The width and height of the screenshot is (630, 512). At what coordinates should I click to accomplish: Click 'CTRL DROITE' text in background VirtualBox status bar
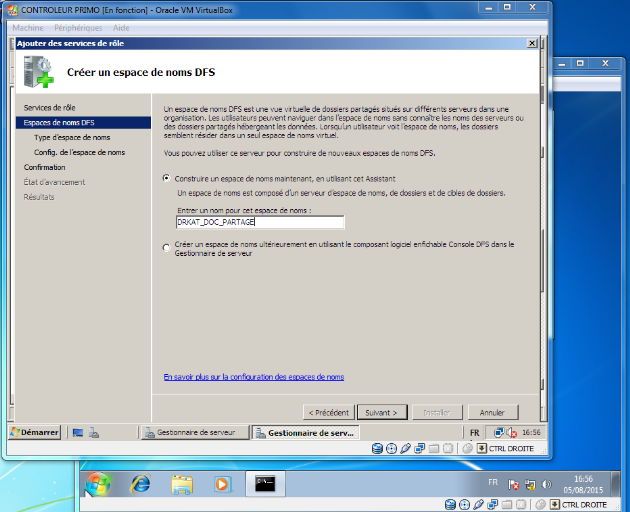[584, 505]
